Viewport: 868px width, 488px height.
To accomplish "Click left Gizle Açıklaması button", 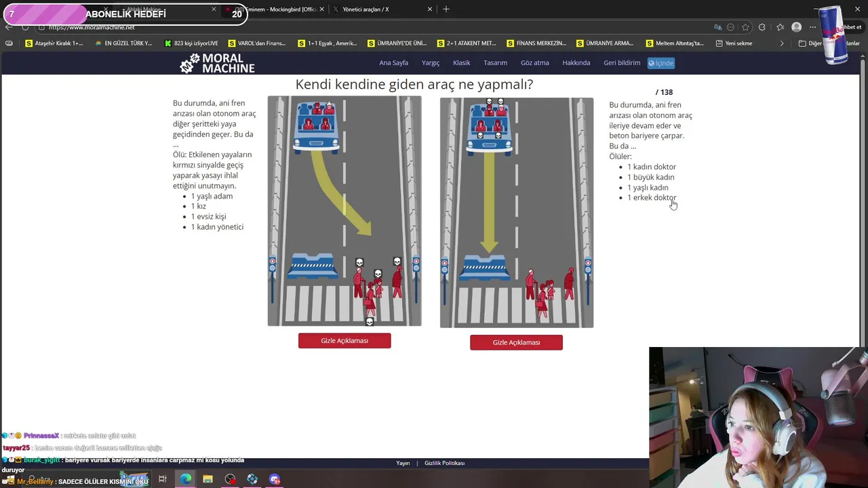I will click(x=344, y=341).
